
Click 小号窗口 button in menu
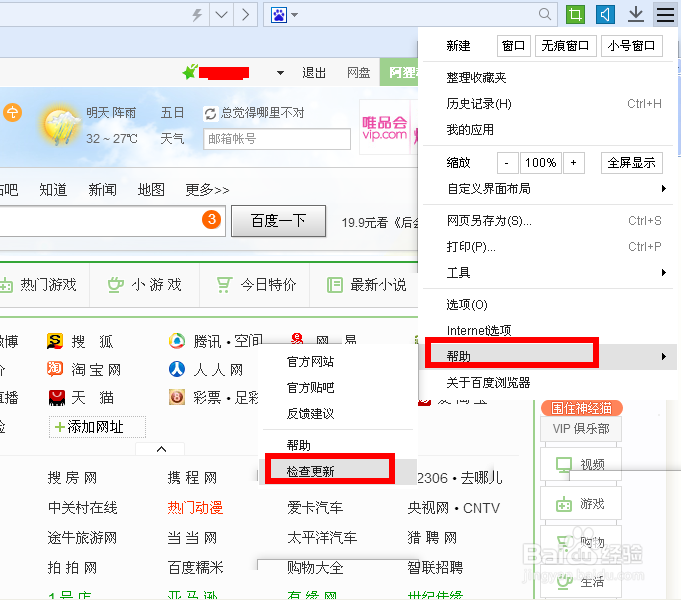pyautogui.click(x=631, y=46)
